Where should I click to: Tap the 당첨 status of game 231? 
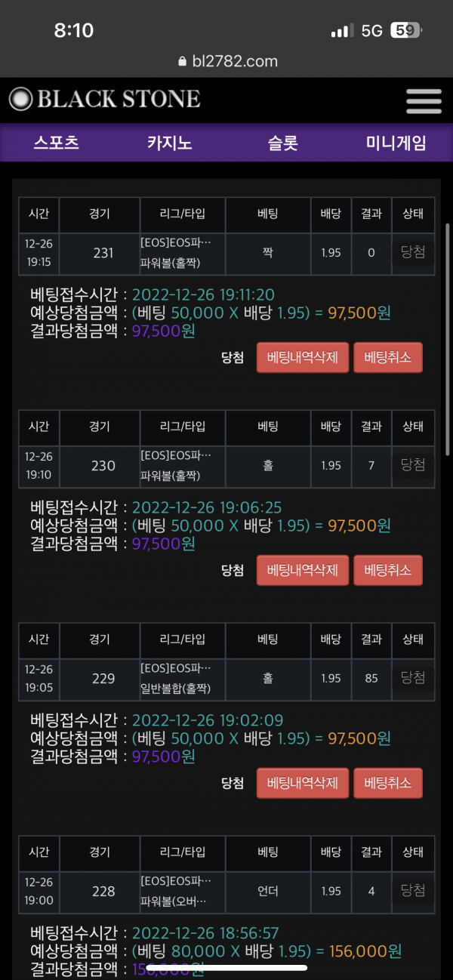click(x=413, y=253)
